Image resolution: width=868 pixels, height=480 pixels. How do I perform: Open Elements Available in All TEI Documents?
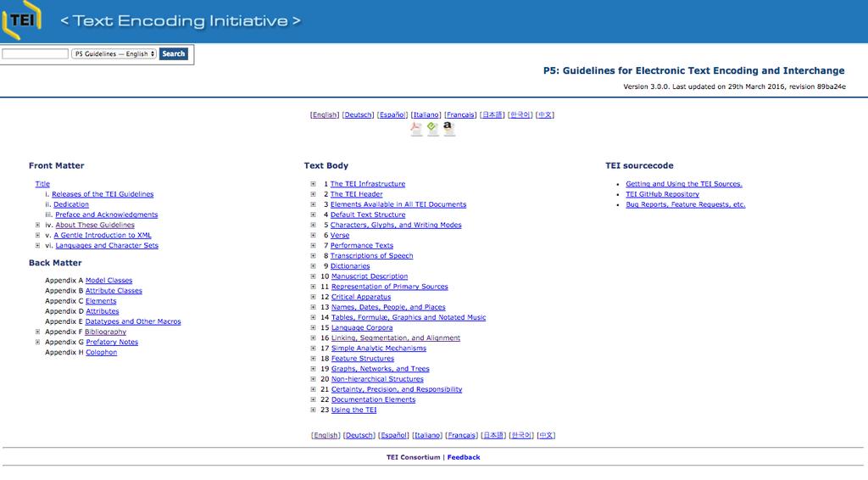(398, 204)
